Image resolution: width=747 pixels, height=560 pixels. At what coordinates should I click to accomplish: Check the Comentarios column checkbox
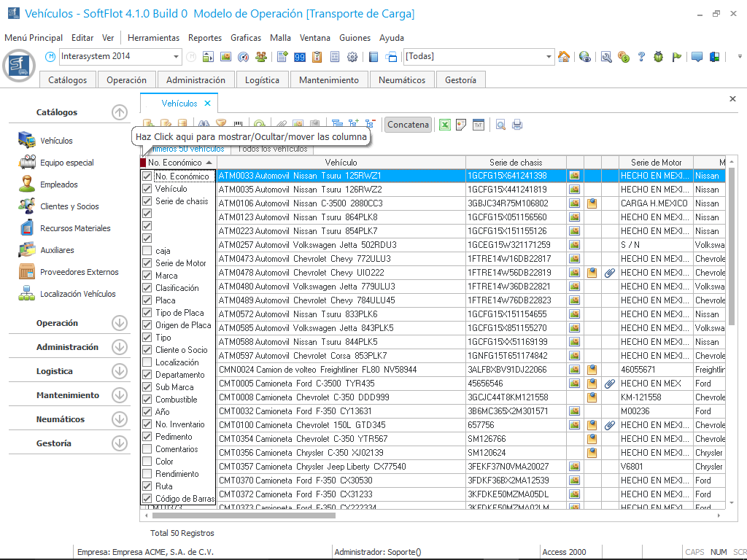click(x=147, y=449)
